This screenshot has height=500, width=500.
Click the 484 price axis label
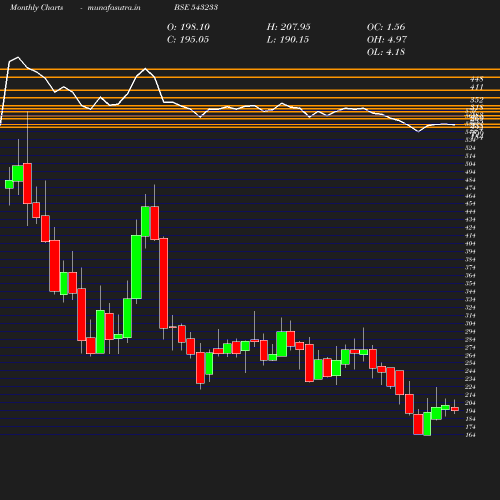pos(470,180)
